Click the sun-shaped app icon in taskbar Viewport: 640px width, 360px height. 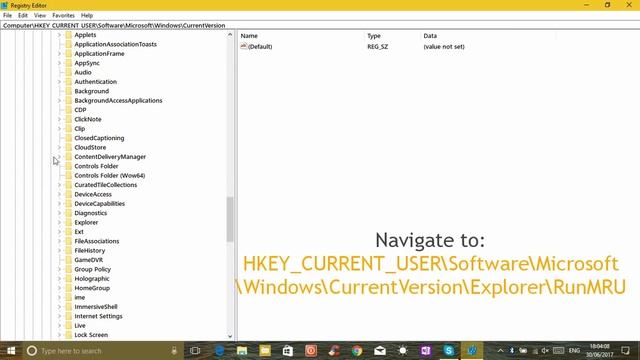click(x=403, y=351)
